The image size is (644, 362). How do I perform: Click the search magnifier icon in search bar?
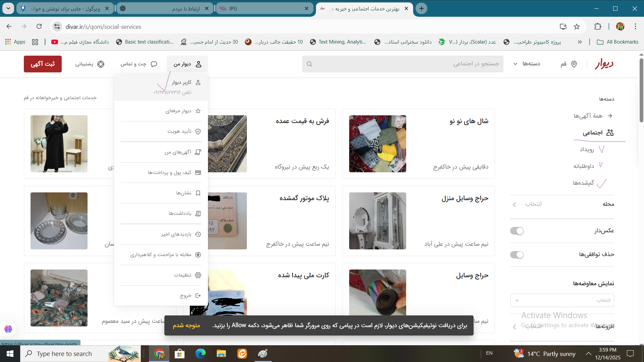(x=309, y=64)
